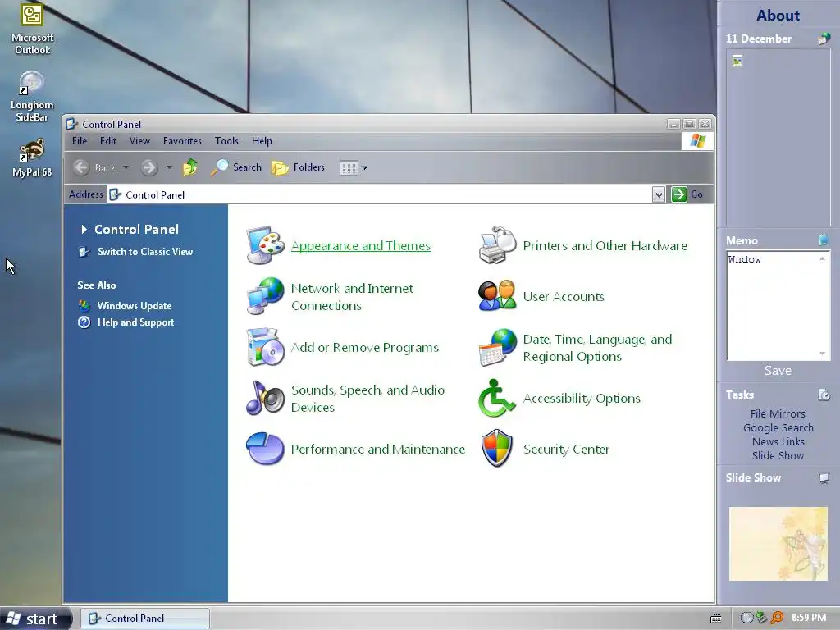The width and height of the screenshot is (840, 630).
Task: Click the Accessibility Options wheelchair icon
Action: (496, 398)
